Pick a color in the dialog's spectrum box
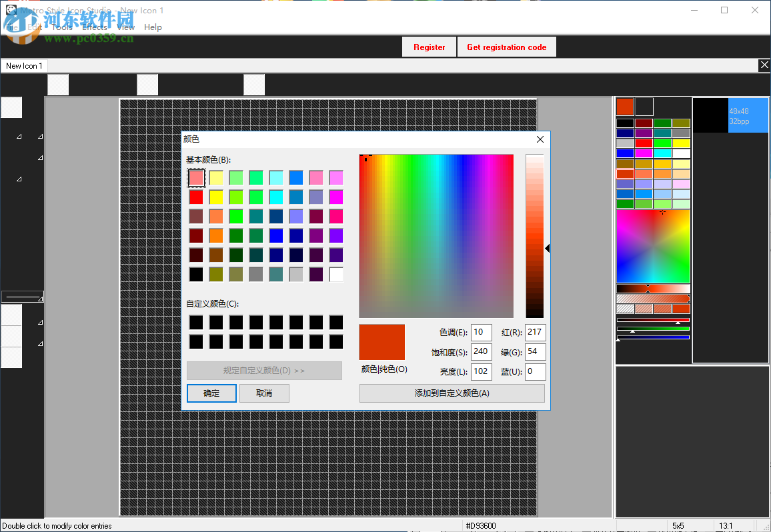 pos(436,236)
